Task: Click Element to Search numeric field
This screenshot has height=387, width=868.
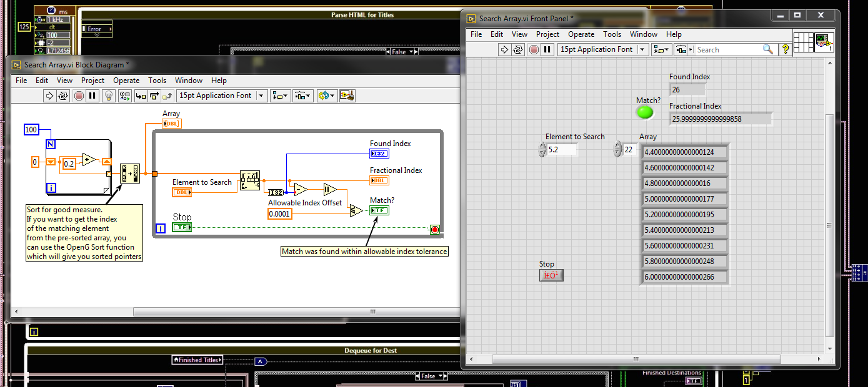Action: point(562,150)
